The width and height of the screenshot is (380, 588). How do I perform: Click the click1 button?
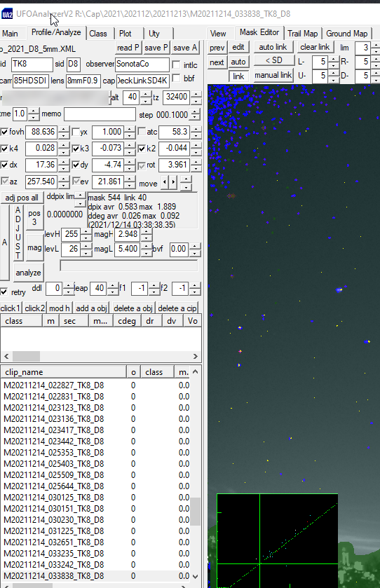tap(11, 308)
